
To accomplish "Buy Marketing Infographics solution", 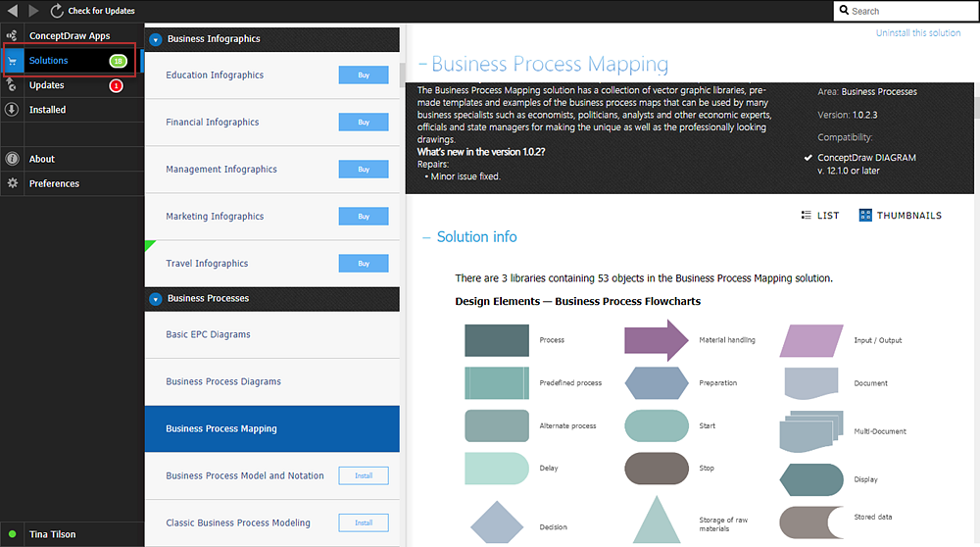I will click(364, 217).
